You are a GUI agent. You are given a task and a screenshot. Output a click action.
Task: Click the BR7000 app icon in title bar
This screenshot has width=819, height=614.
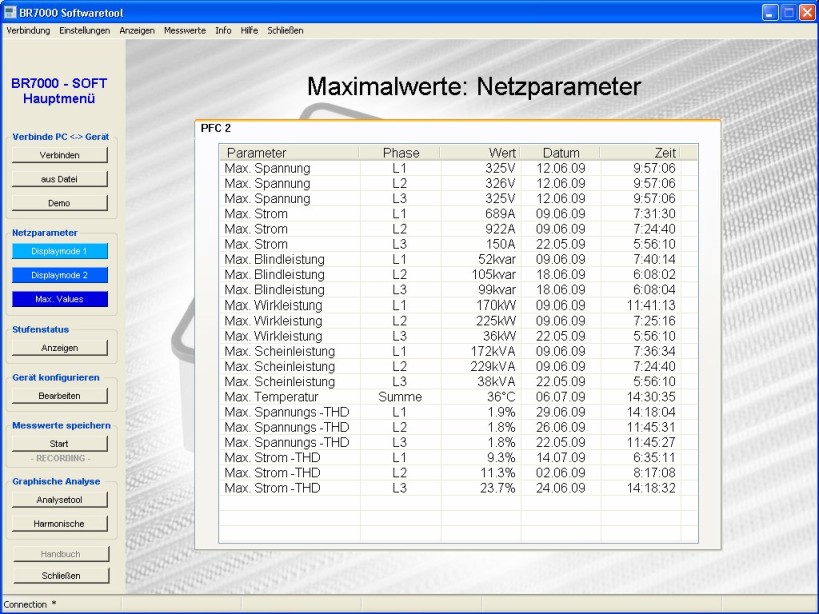(10, 12)
